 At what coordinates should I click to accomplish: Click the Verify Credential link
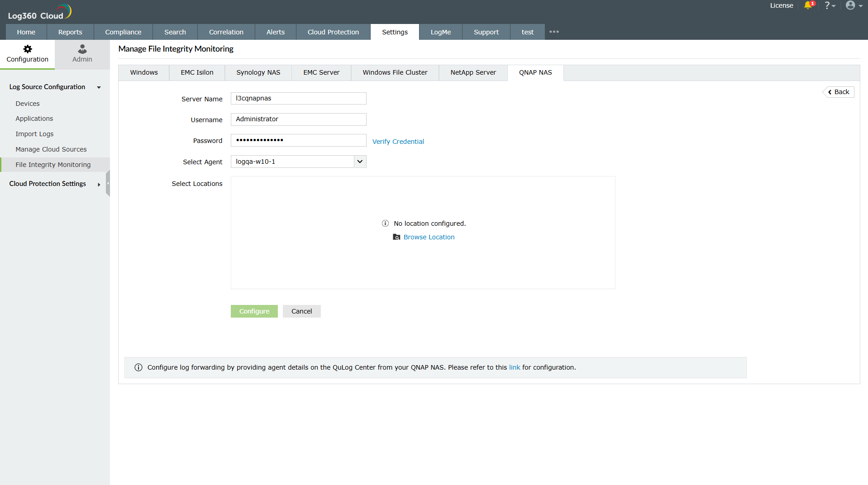398,141
